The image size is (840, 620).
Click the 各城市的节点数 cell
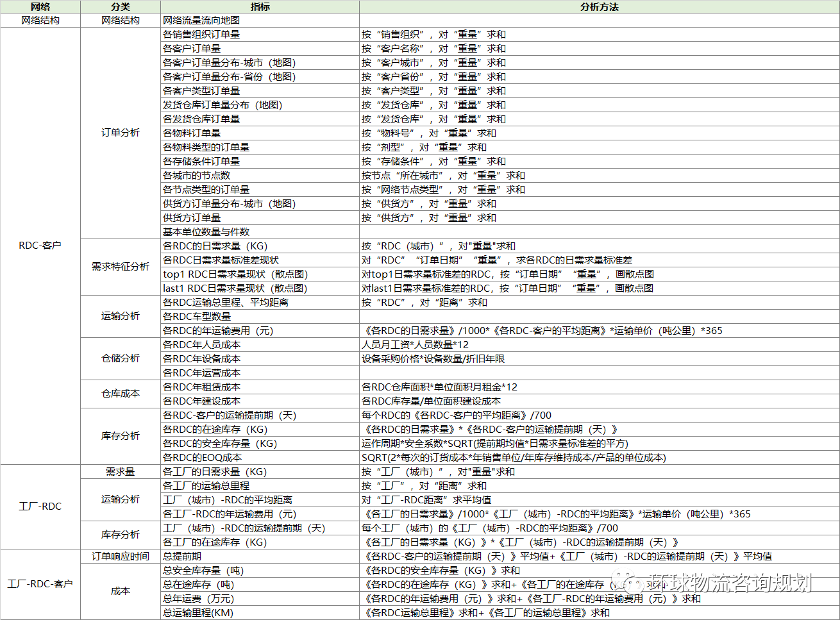point(260,175)
